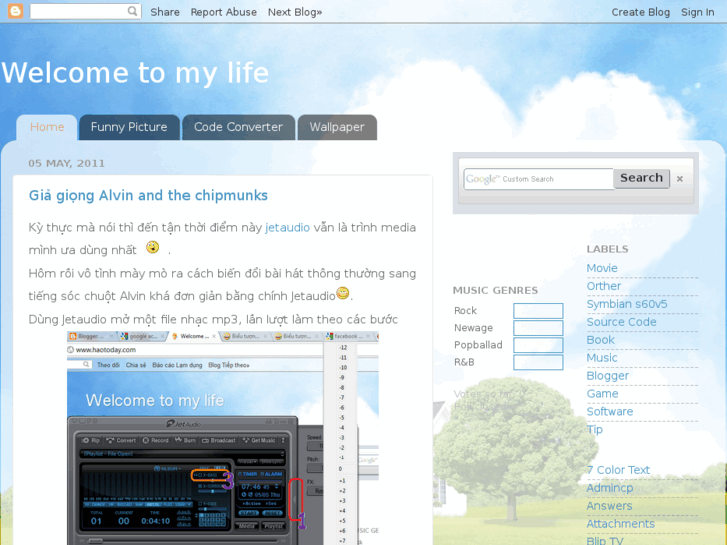Image resolution: width=727 pixels, height=545 pixels.
Task: Select the 'MUSIC GENRES' heading text
Action: coord(495,290)
